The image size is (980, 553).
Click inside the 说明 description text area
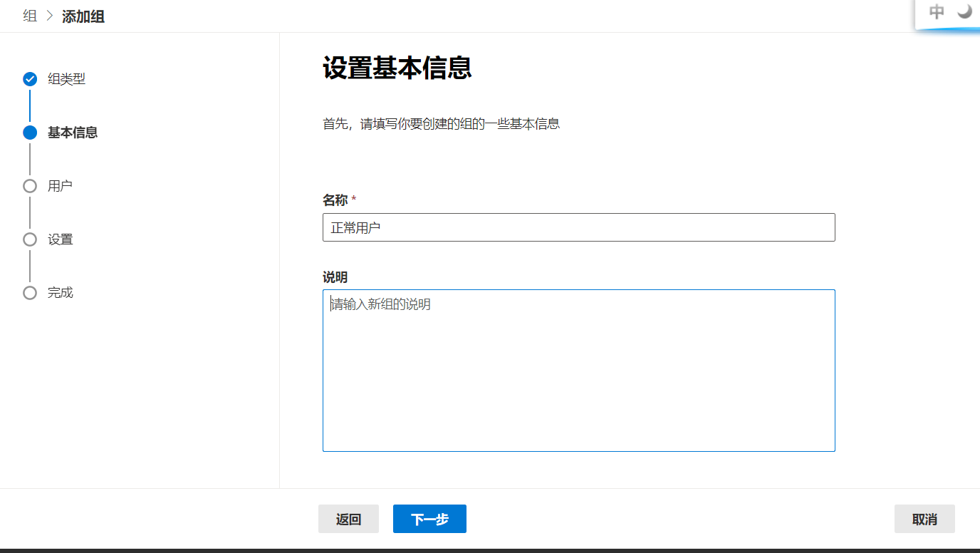578,370
